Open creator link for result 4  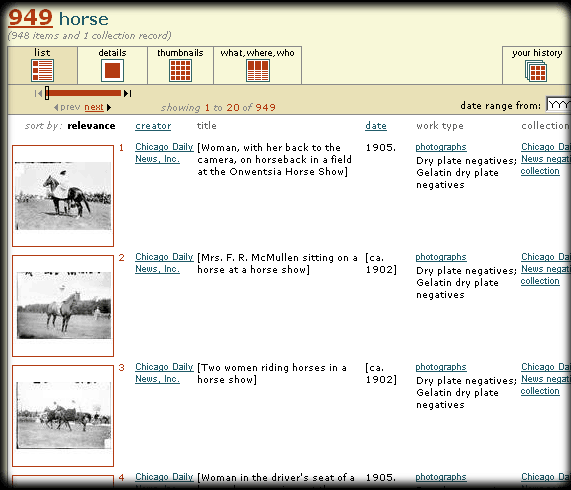(x=164, y=477)
